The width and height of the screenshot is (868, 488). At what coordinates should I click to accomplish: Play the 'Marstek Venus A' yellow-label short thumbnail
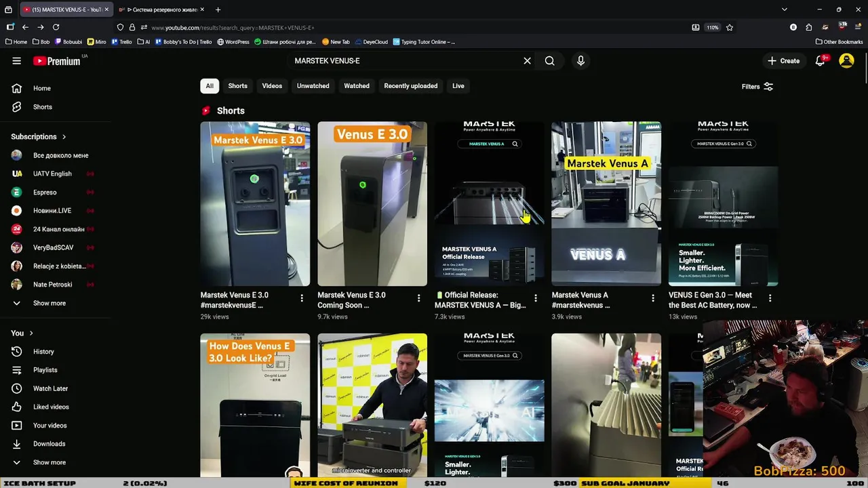coord(606,203)
